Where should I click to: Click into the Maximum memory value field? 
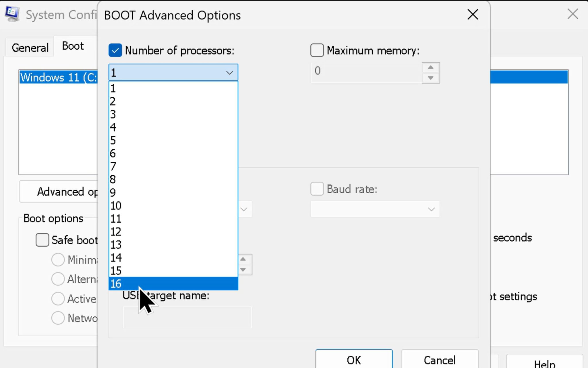366,73
